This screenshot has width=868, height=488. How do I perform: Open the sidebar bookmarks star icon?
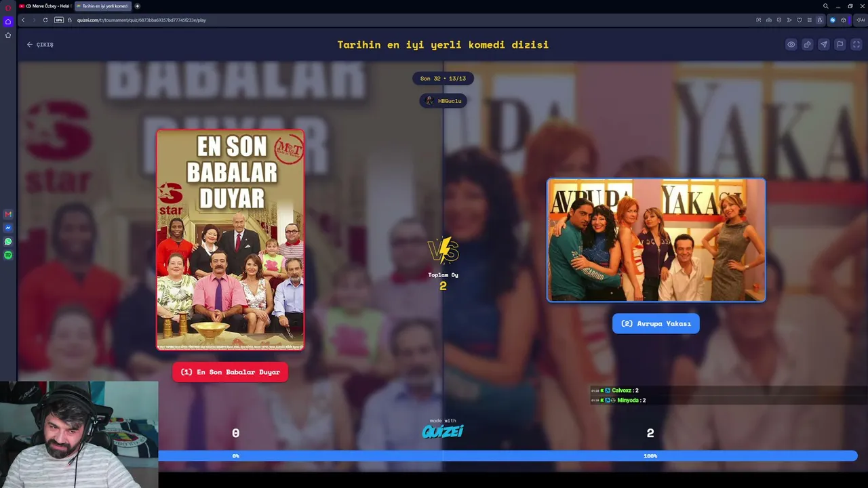(x=8, y=35)
